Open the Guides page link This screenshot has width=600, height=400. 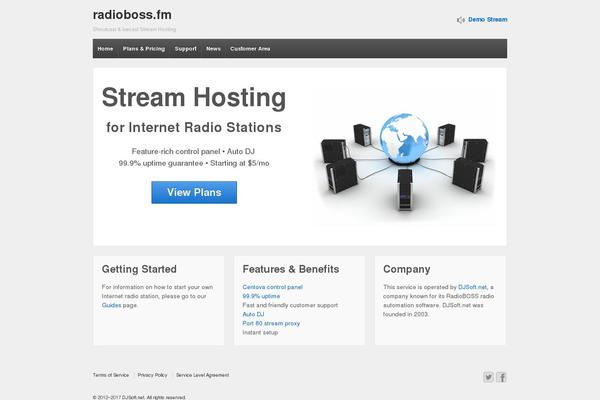pos(111,305)
